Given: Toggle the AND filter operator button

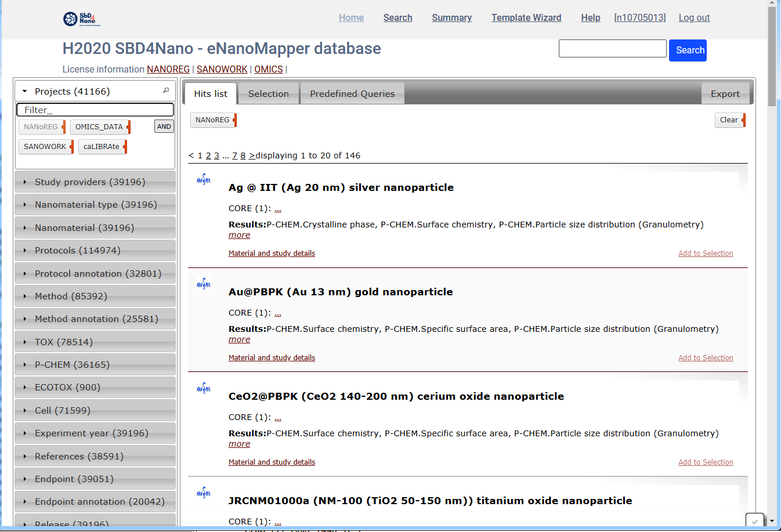Looking at the screenshot, I should [x=164, y=126].
